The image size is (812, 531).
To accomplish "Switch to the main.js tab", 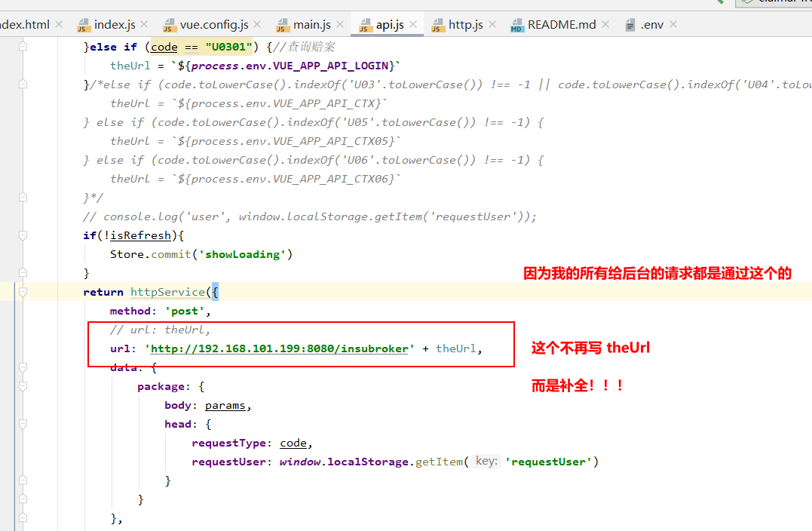I will 311,24.
